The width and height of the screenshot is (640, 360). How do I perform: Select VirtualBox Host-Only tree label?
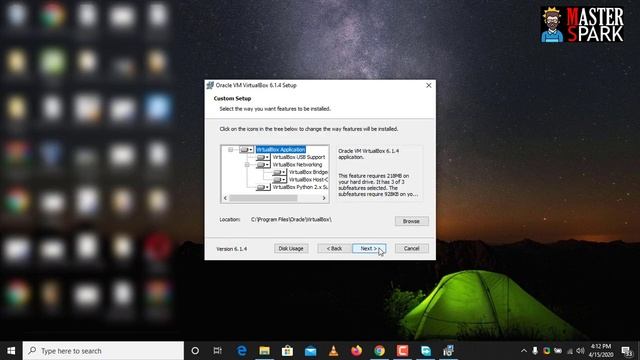pos(308,180)
